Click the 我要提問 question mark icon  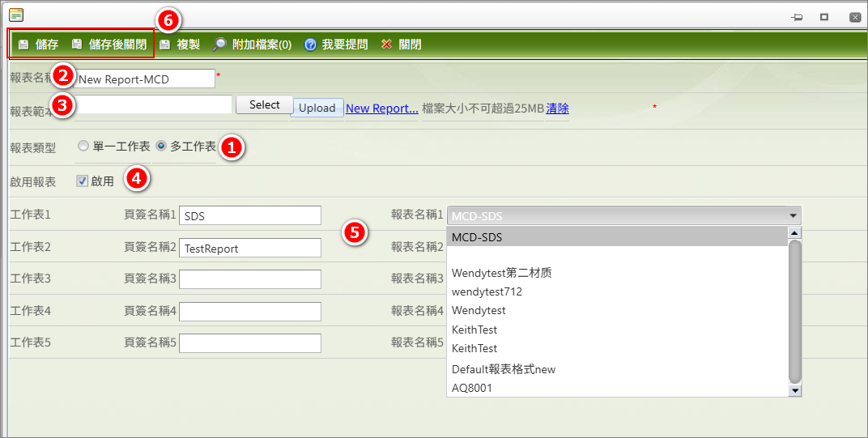pos(311,45)
